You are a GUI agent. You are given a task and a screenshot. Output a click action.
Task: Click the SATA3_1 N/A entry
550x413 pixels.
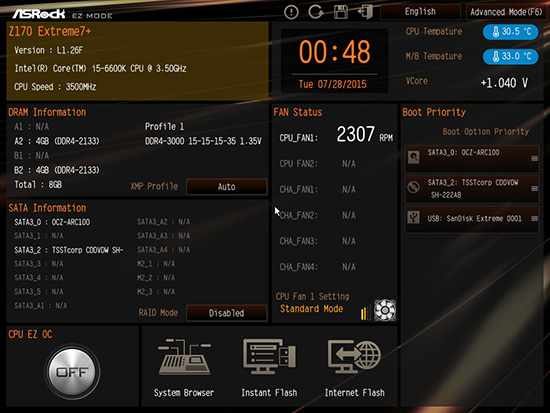tap(39, 236)
